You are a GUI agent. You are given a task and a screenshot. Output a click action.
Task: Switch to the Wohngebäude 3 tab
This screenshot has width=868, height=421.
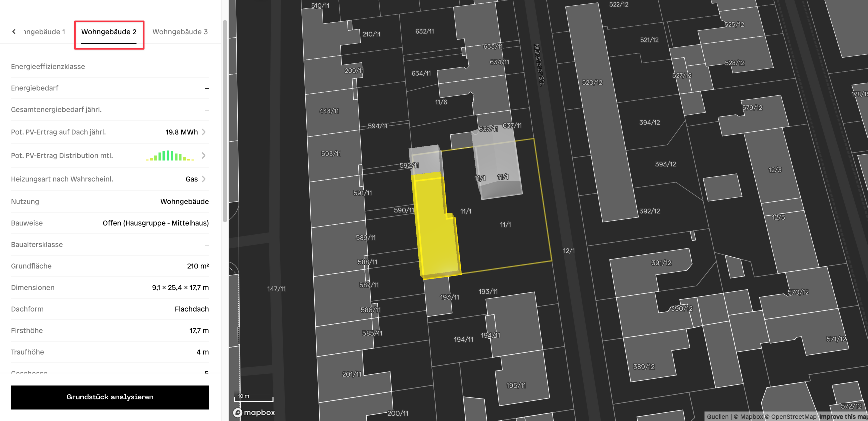(x=180, y=32)
